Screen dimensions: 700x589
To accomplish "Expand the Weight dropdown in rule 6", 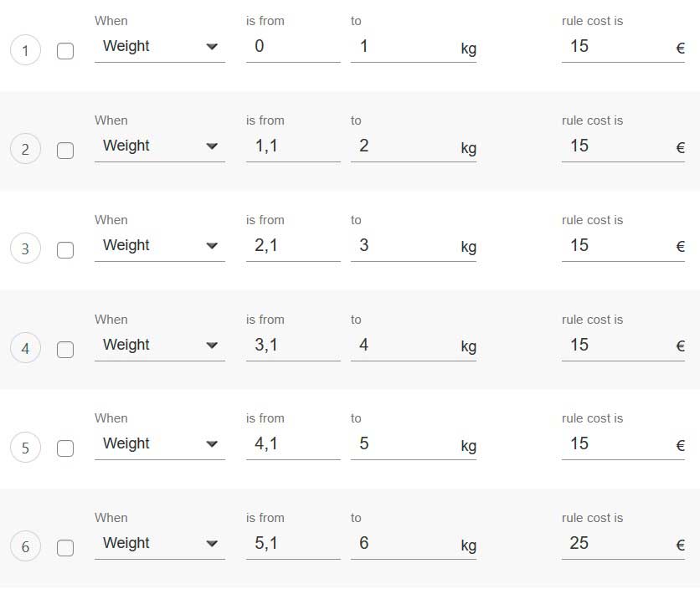I will [159, 544].
